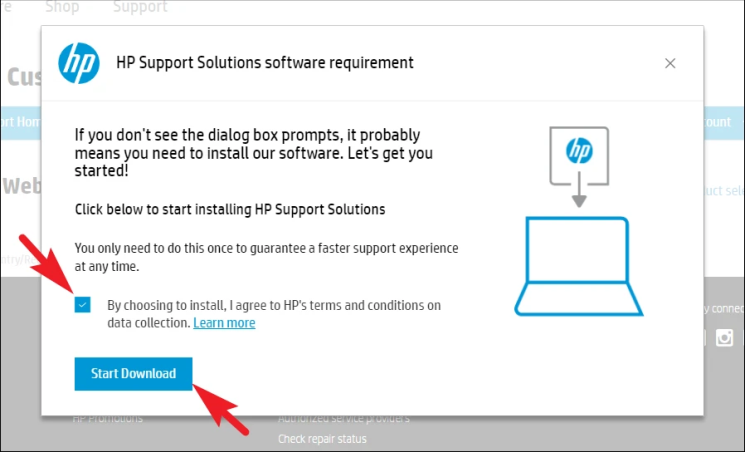Click Check repair status footer link

tap(322, 439)
